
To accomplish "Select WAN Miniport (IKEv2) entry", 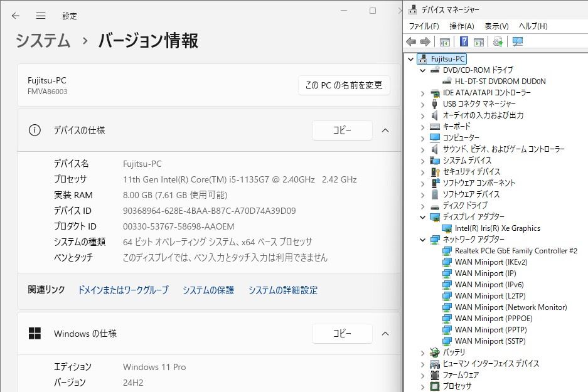I will (x=491, y=262).
